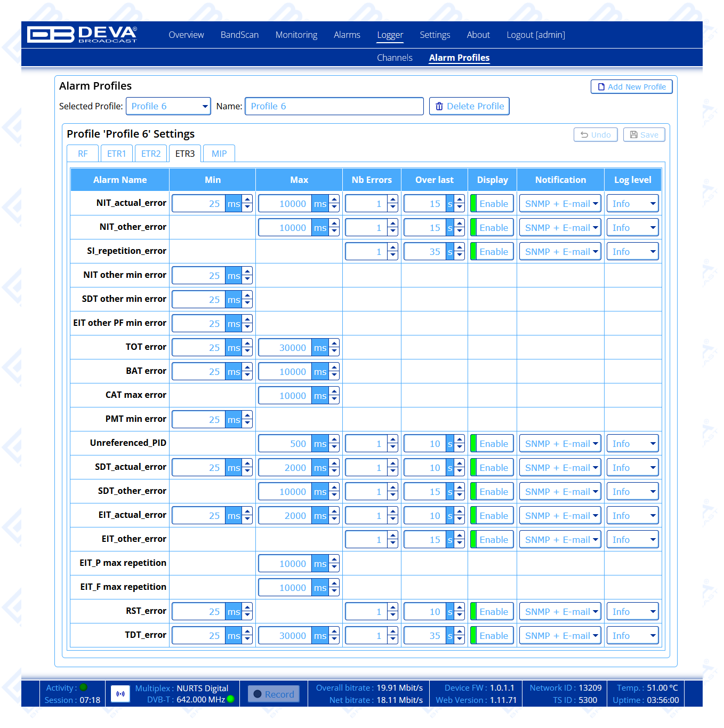Image resolution: width=724 pixels, height=728 pixels.
Task: Click the Add New Profile button
Action: (x=631, y=87)
